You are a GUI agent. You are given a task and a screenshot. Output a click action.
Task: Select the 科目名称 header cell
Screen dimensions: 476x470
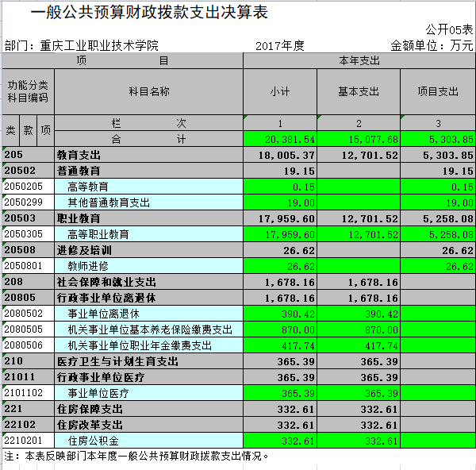click(148, 91)
